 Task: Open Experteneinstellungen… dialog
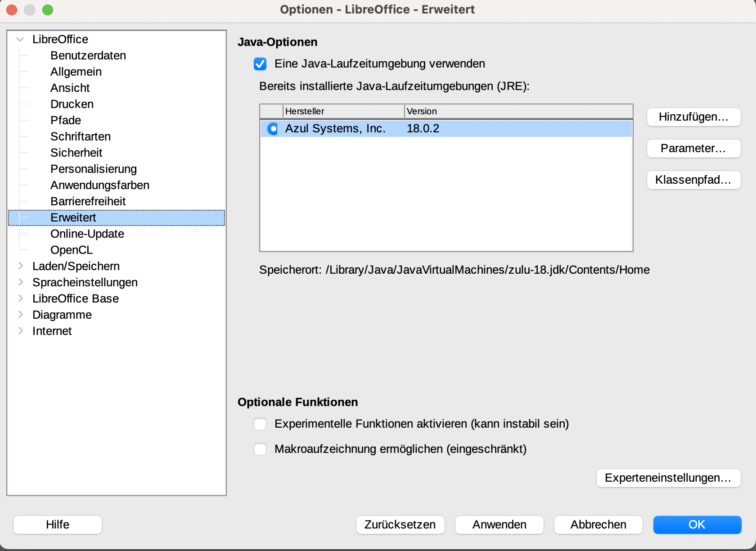pos(668,478)
